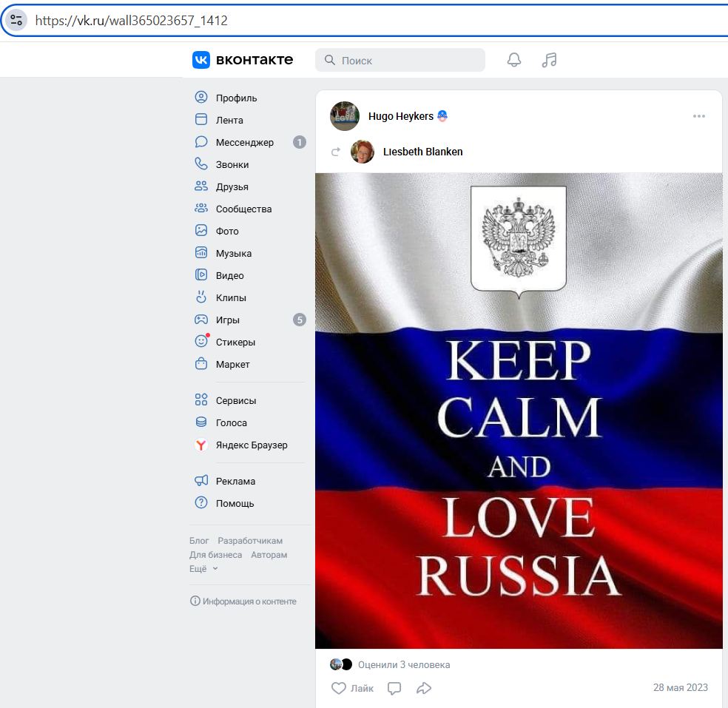Click the Лента feed icon
The image size is (728, 708).
tap(201, 119)
